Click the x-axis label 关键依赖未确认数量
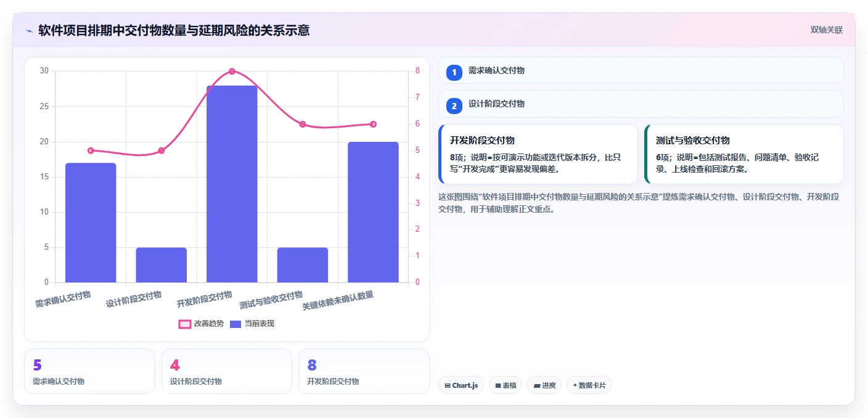 (x=338, y=301)
